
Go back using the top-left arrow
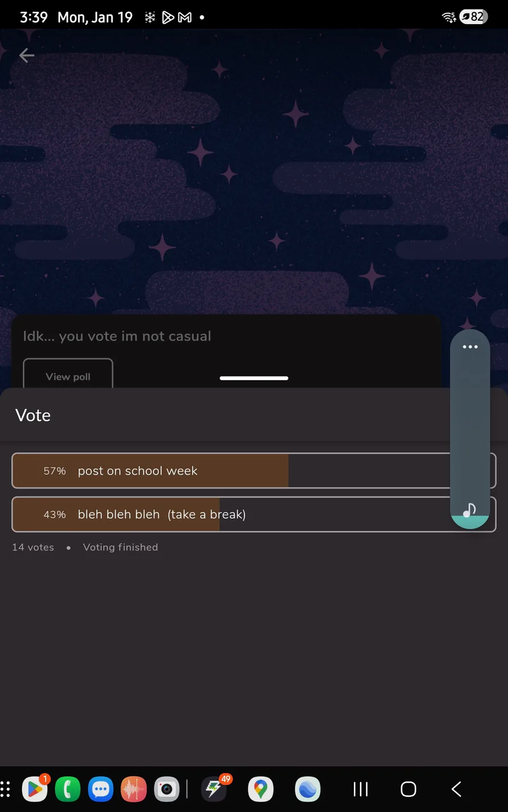(27, 55)
